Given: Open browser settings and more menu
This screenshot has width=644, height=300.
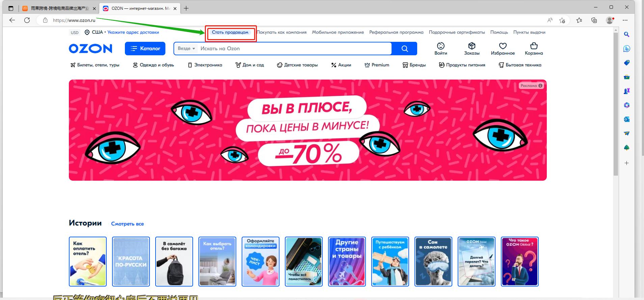Looking at the screenshot, I should pos(625,20).
